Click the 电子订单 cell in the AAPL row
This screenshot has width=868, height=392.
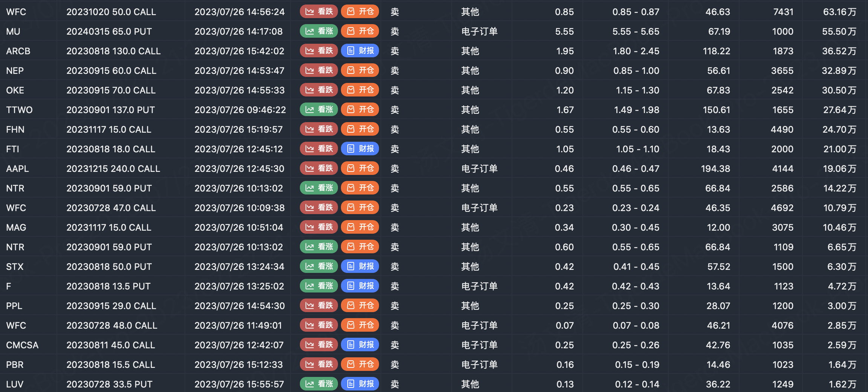(x=479, y=169)
